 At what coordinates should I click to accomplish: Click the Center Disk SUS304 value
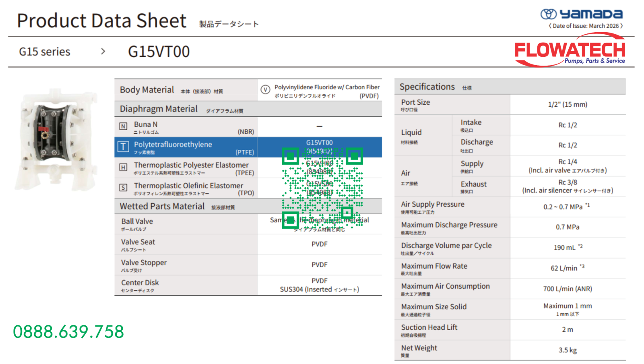coord(320,290)
